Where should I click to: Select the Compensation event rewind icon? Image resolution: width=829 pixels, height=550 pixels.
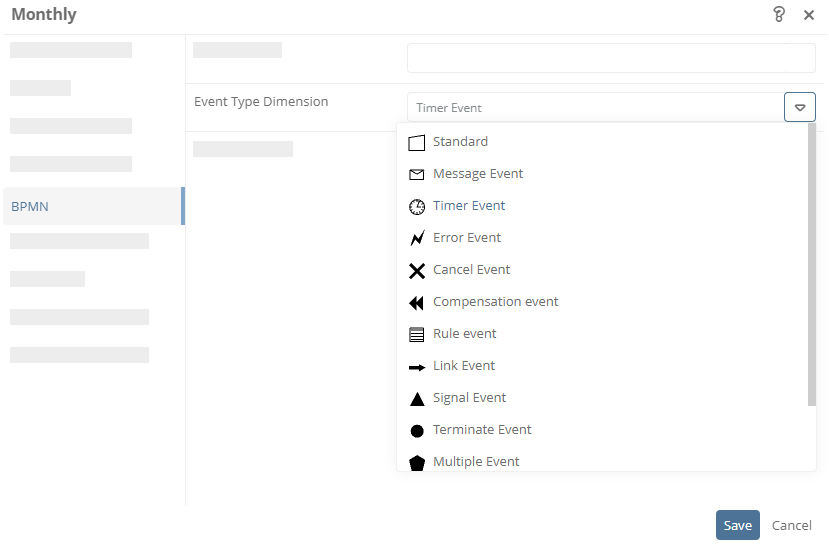pyautogui.click(x=417, y=302)
